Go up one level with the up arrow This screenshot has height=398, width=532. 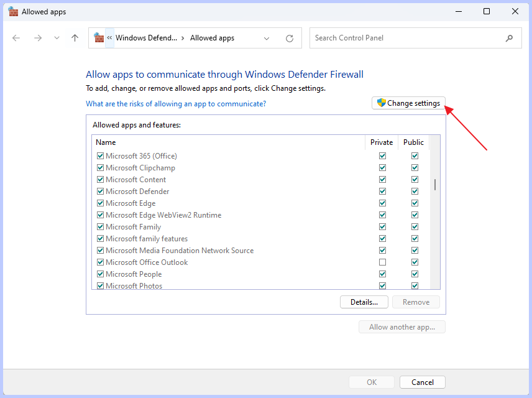pos(75,38)
